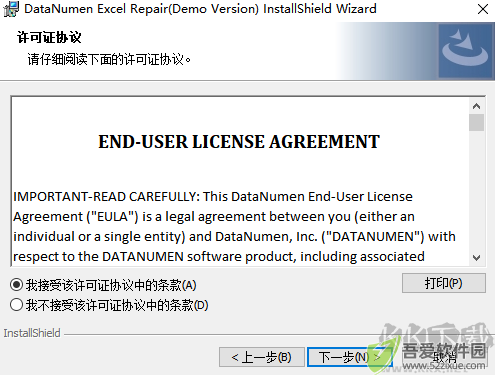The image size is (495, 375).
Task: Click the 许可证协议 header title
Action: 49,37
